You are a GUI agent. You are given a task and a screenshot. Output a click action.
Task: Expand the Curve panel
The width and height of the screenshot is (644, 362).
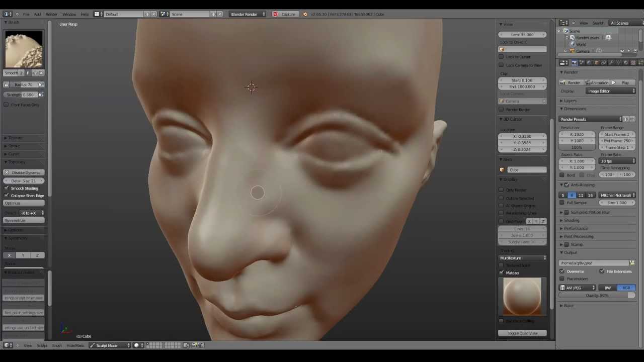pos(13,154)
